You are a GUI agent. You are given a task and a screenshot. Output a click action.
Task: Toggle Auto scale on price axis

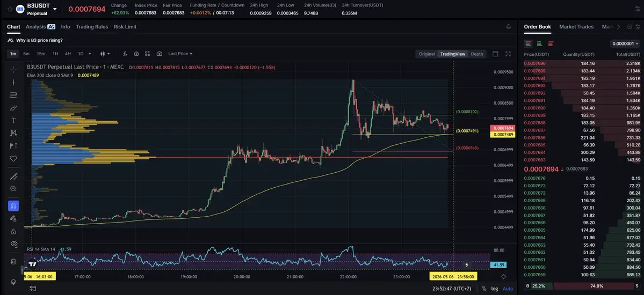(508, 289)
